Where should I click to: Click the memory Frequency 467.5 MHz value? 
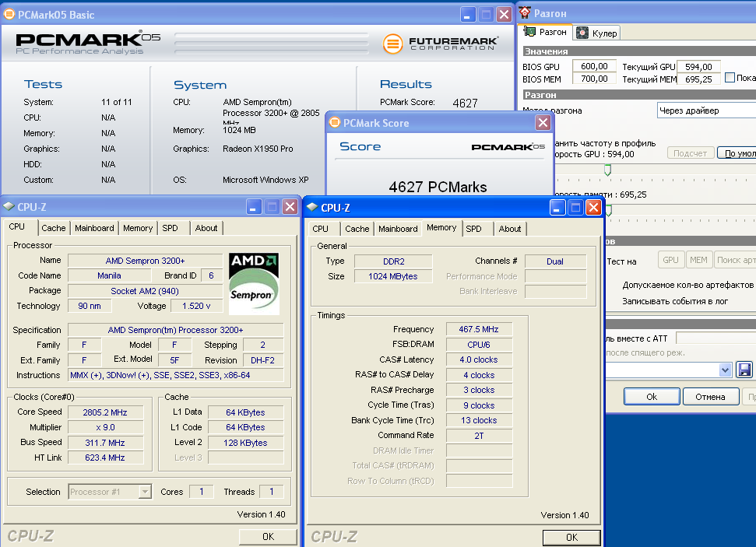coord(479,329)
